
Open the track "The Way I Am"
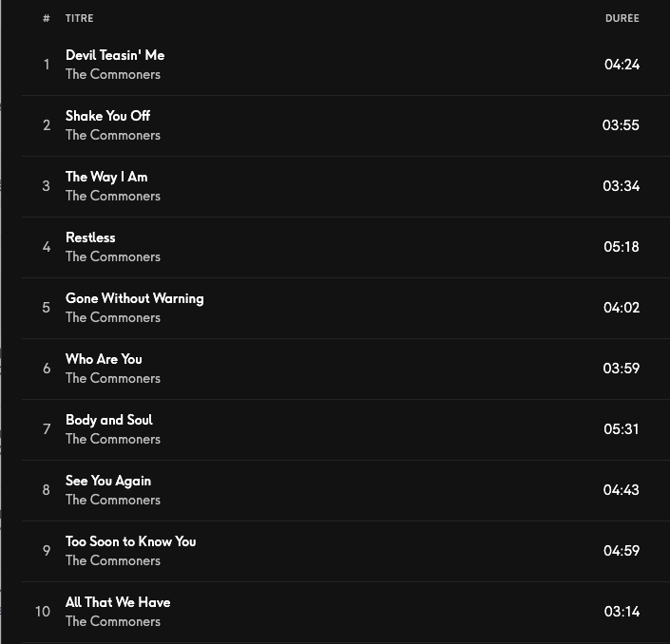(106, 177)
